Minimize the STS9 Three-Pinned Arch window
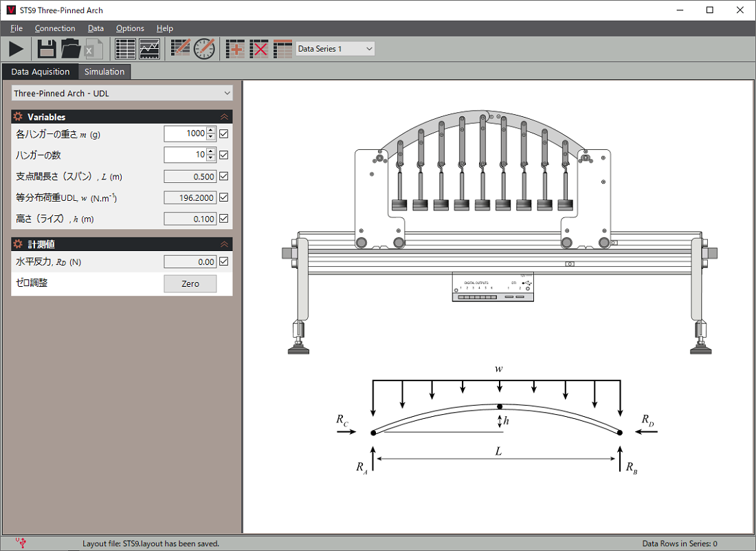 680,10
